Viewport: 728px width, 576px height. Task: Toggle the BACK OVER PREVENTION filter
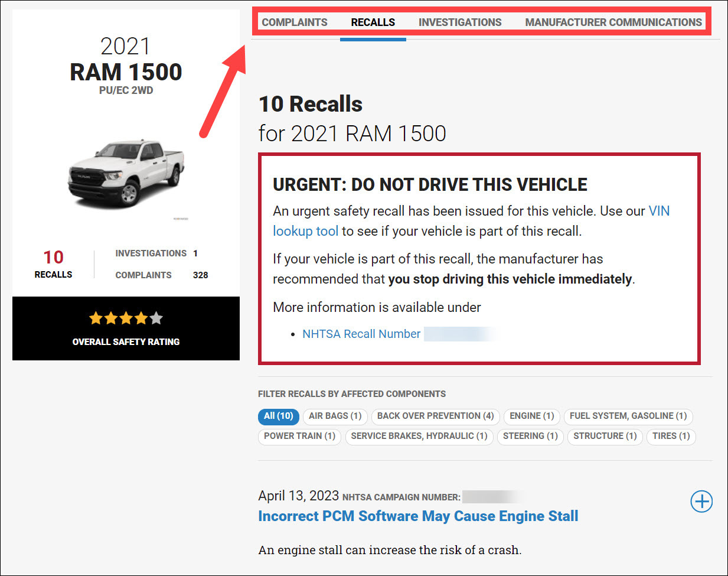pos(435,416)
